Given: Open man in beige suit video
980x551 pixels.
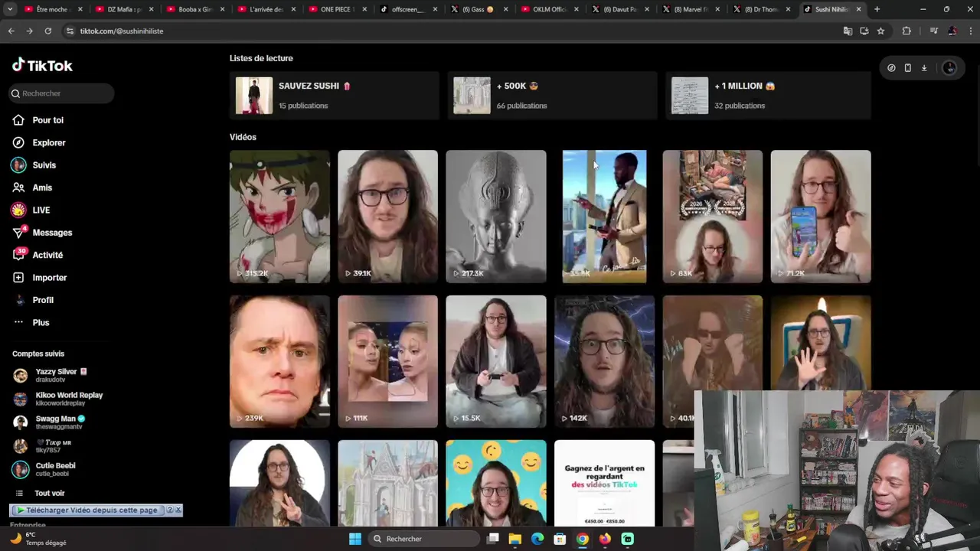Looking at the screenshot, I should pyautogui.click(x=604, y=217).
